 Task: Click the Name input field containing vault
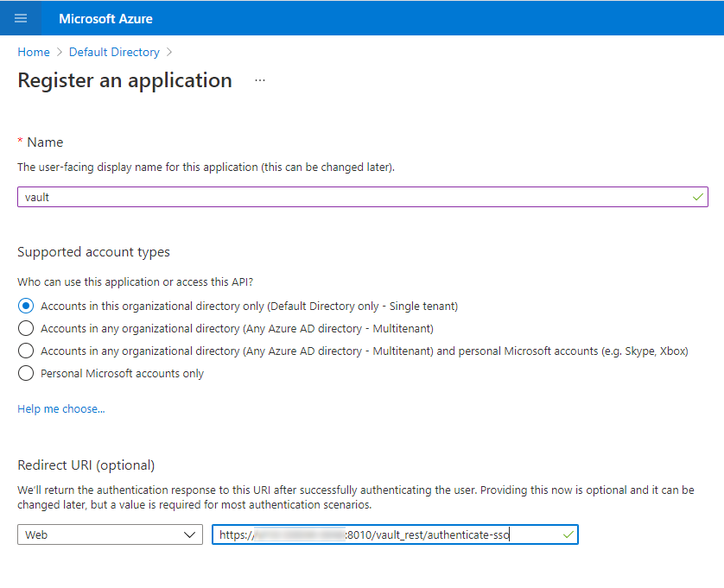pos(363,197)
